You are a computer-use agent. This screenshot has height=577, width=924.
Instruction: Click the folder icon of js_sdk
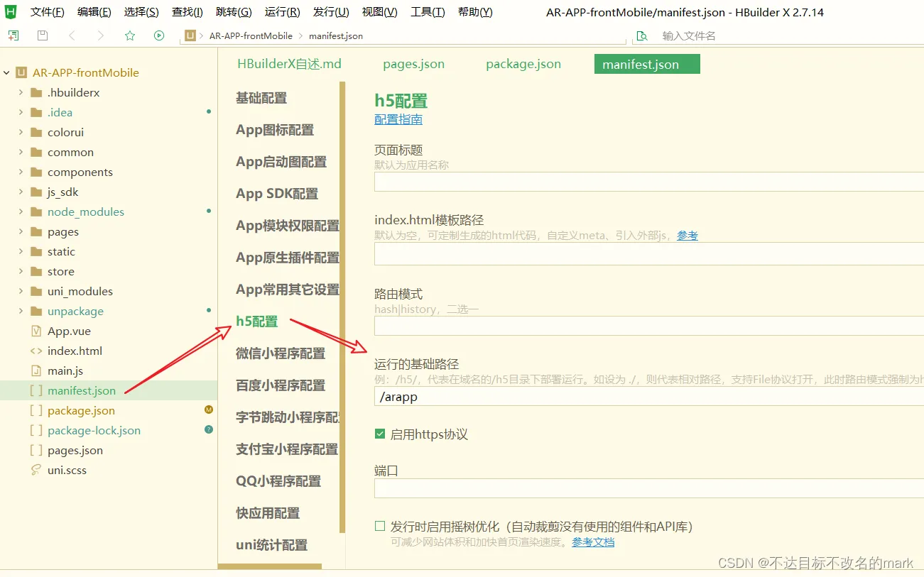(x=36, y=192)
